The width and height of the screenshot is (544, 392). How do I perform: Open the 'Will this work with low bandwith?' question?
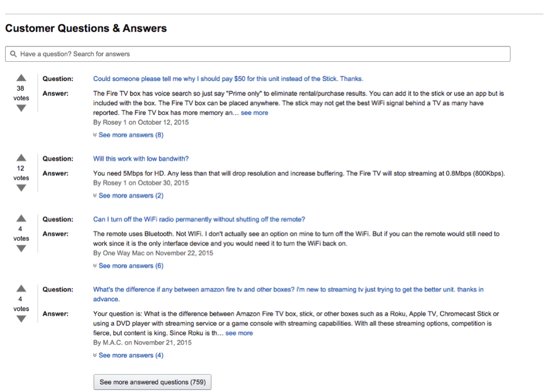(141, 158)
